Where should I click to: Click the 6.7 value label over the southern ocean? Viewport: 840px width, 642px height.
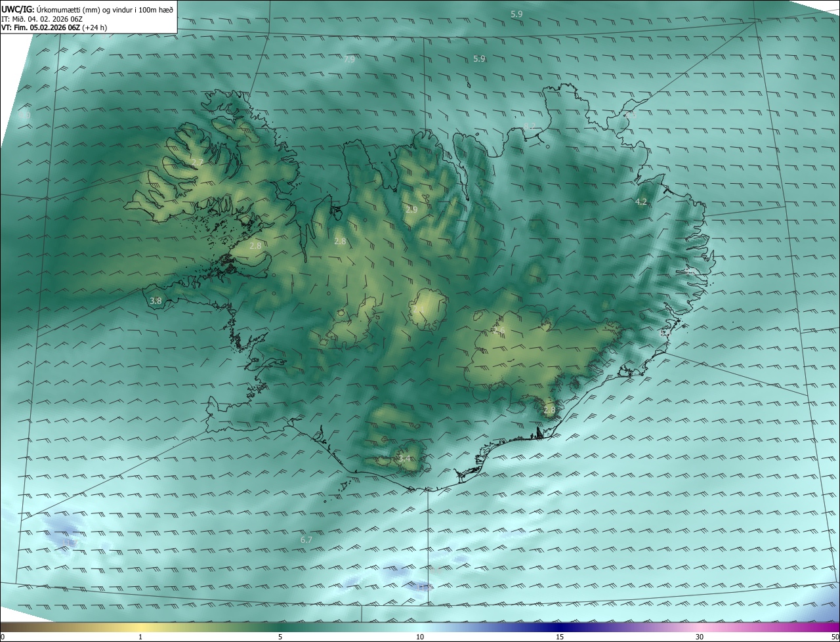[x=306, y=540]
